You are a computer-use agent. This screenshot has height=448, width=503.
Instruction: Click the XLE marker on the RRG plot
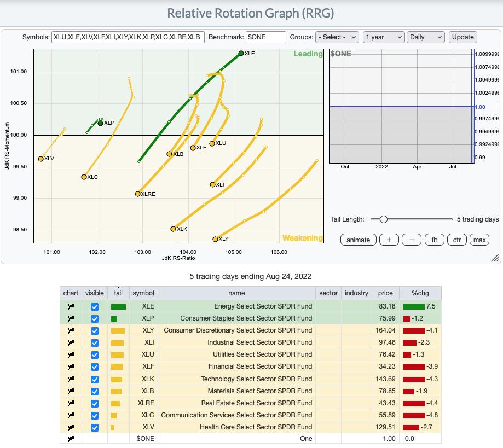pos(241,53)
